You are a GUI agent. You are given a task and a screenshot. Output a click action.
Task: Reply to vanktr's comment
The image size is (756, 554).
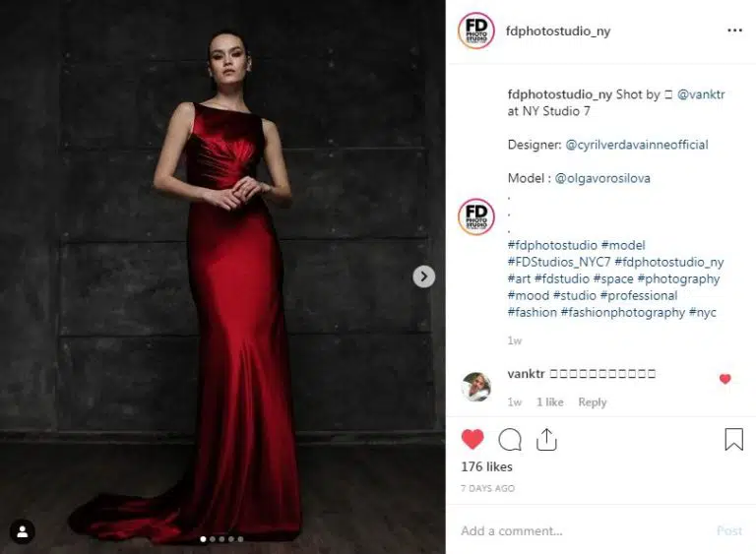[x=593, y=402]
